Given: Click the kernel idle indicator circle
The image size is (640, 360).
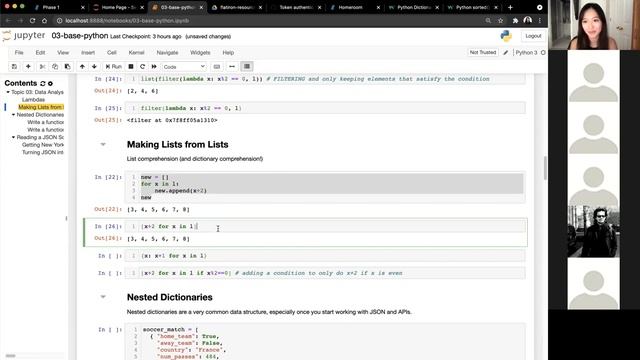Looking at the screenshot, I should (543, 53).
